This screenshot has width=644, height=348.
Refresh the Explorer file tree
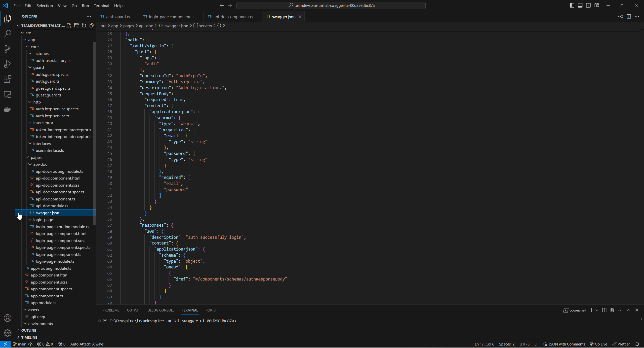tap(84, 25)
